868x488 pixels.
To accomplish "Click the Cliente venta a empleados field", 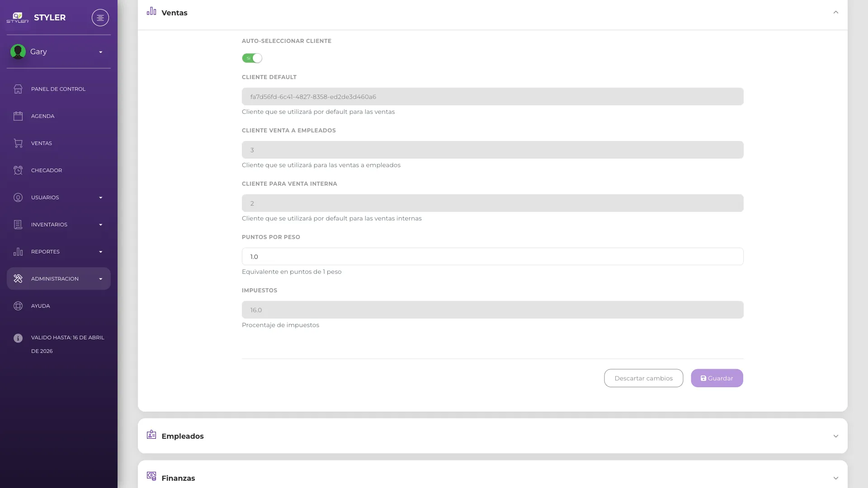I will [x=493, y=150].
